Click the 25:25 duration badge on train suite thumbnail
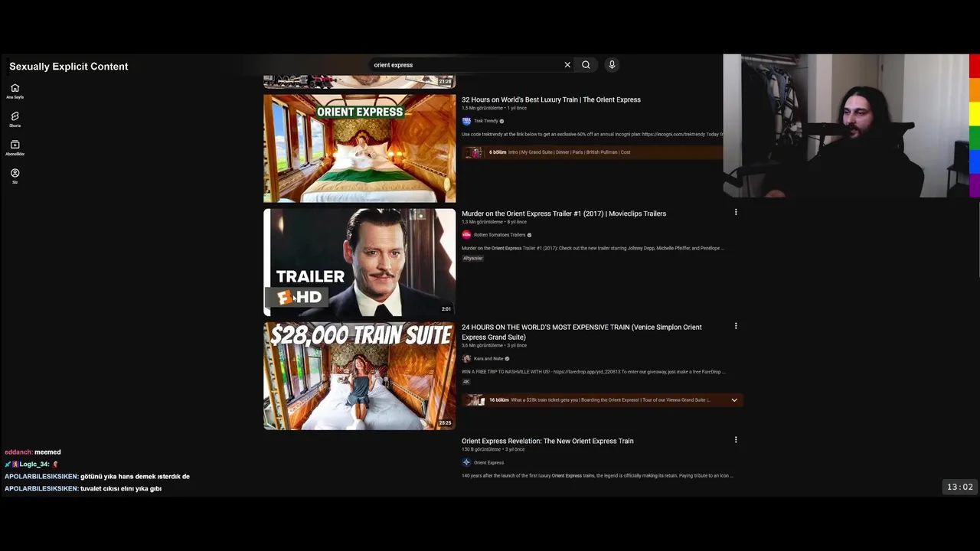980x551 pixels. click(x=445, y=423)
